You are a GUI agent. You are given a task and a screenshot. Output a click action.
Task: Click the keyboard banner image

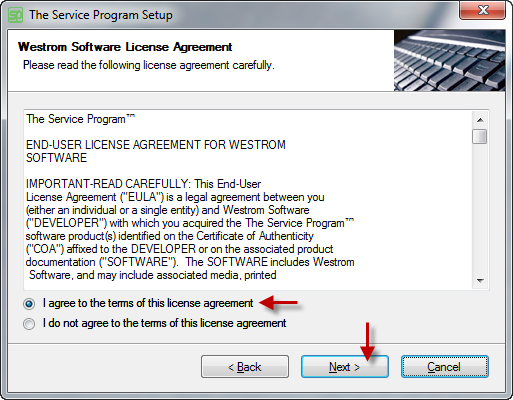coord(449,60)
